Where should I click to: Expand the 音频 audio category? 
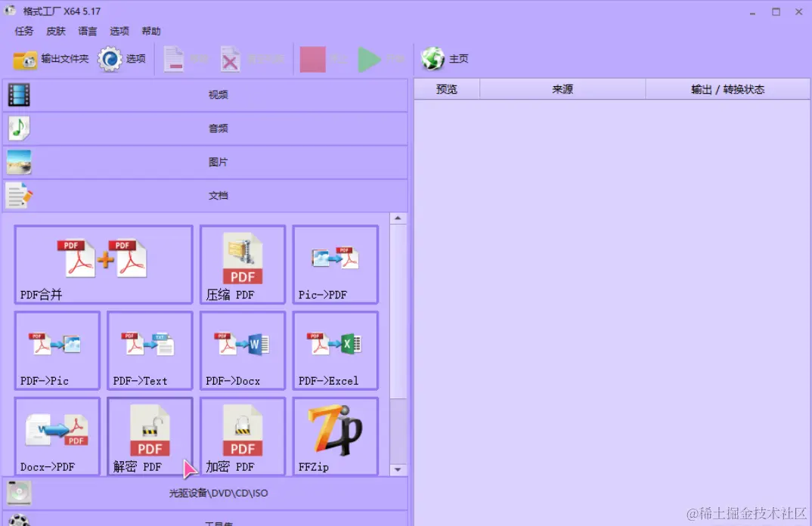pos(206,128)
